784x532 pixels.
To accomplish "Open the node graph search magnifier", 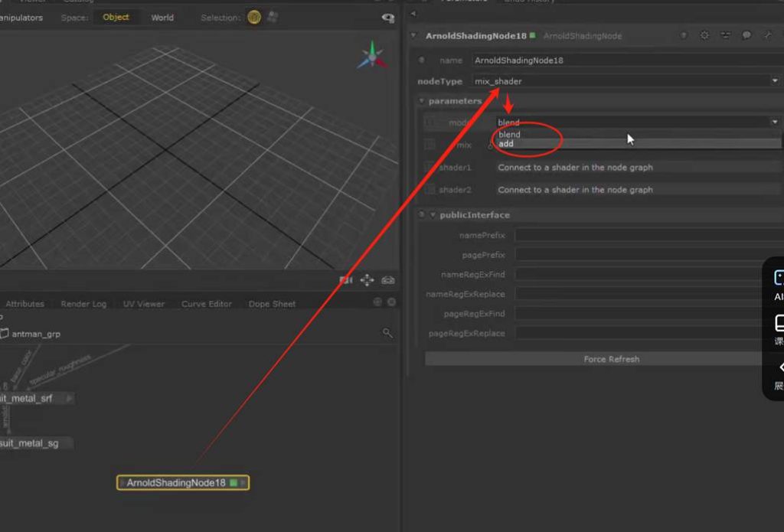I will tap(387, 333).
